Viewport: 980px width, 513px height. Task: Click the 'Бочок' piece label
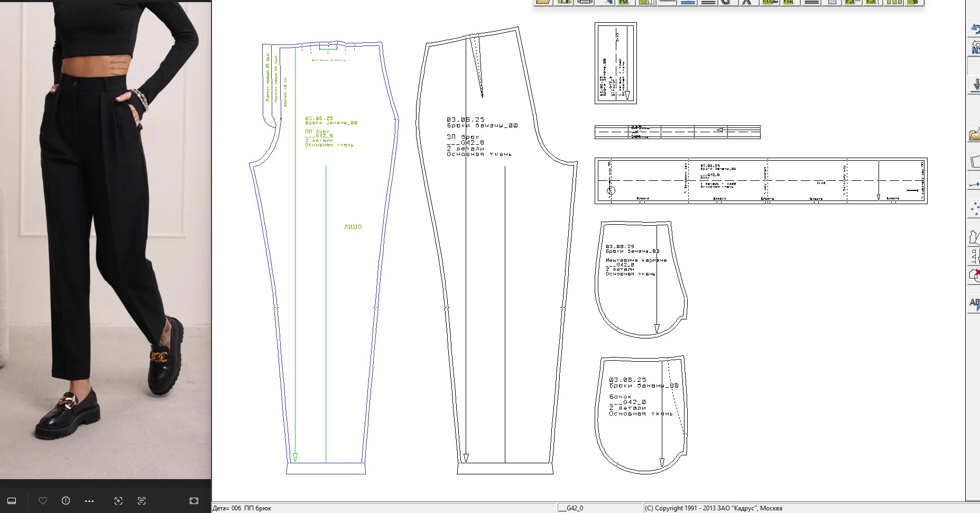[x=620, y=397]
